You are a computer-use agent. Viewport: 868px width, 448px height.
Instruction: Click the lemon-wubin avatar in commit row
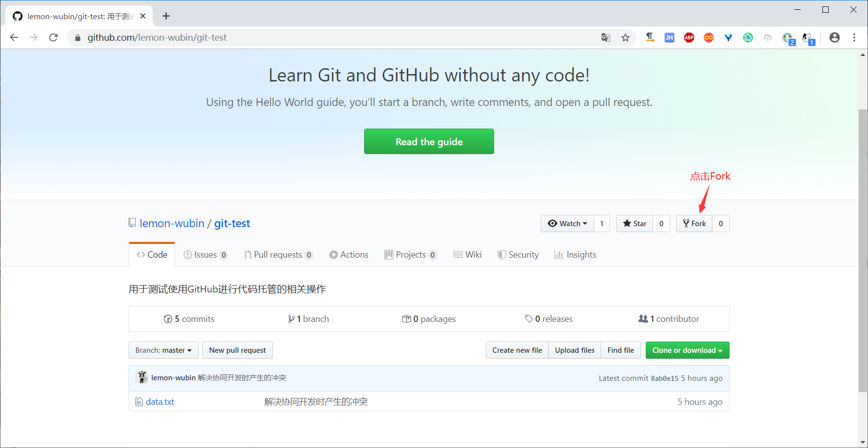[x=142, y=377]
